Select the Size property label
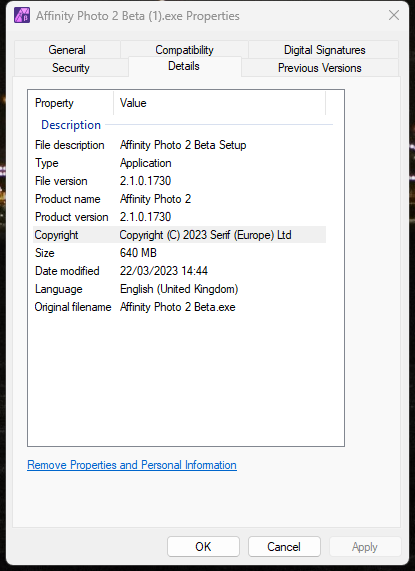 45,253
